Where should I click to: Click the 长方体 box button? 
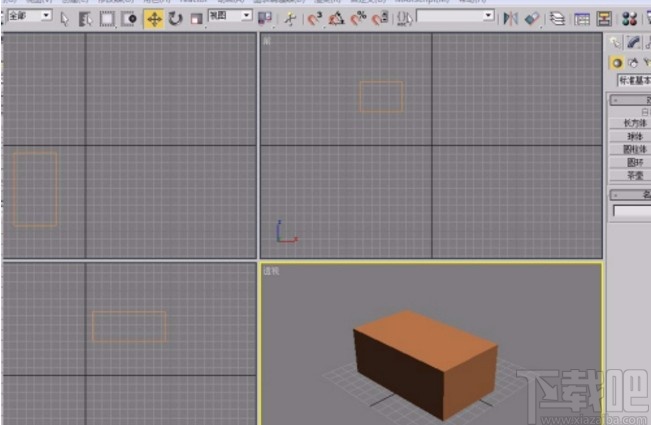tap(630, 123)
